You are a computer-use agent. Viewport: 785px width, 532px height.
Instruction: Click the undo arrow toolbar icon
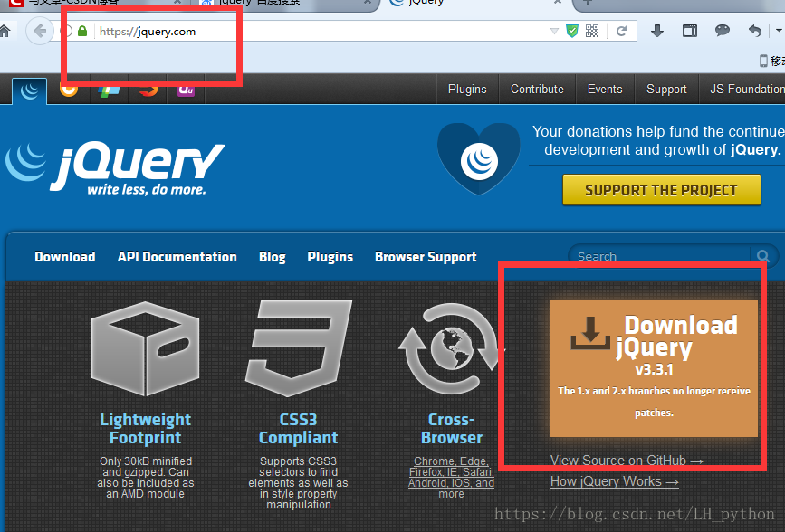[755, 31]
